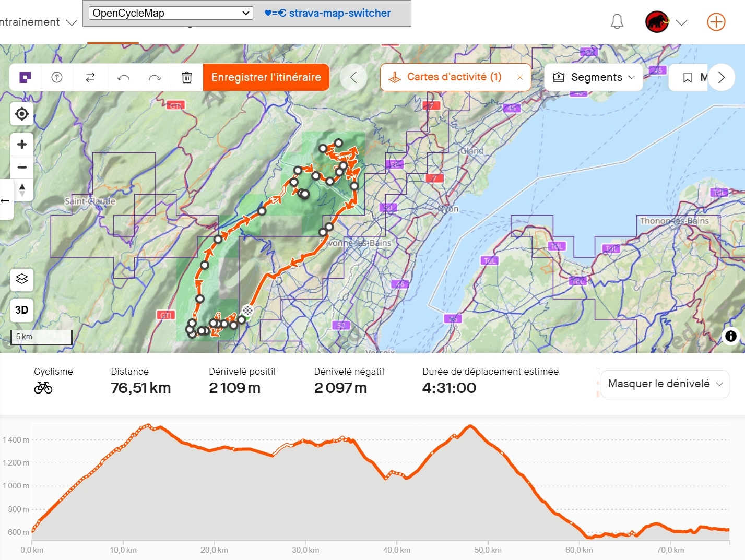Open the OpenCycleMap map source dropdown
Screen dimensions: 745x560
(x=171, y=13)
